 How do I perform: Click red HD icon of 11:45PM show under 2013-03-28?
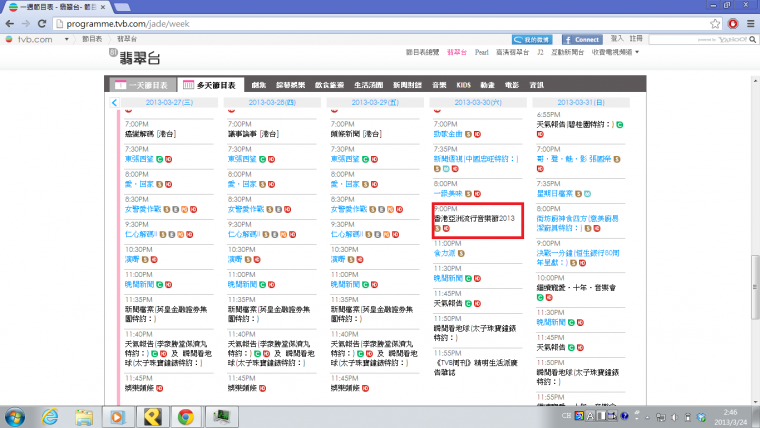coord(262,388)
